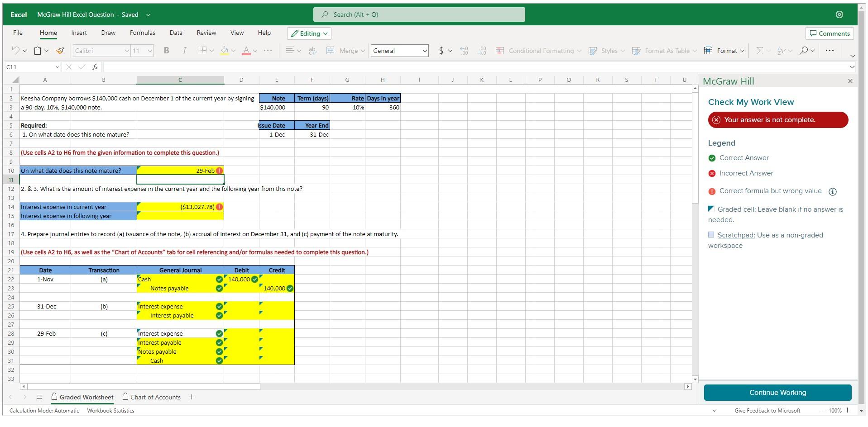Apply cell borders icon
This screenshot has height=427, width=868.
(202, 51)
